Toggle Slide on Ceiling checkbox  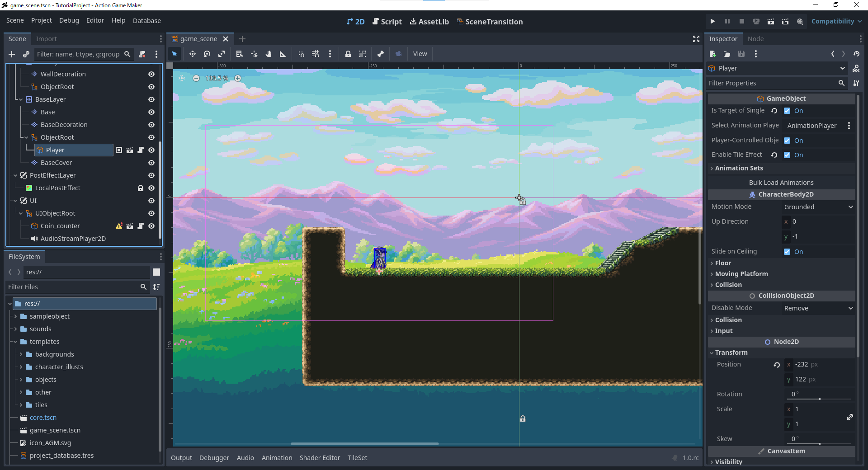(787, 252)
